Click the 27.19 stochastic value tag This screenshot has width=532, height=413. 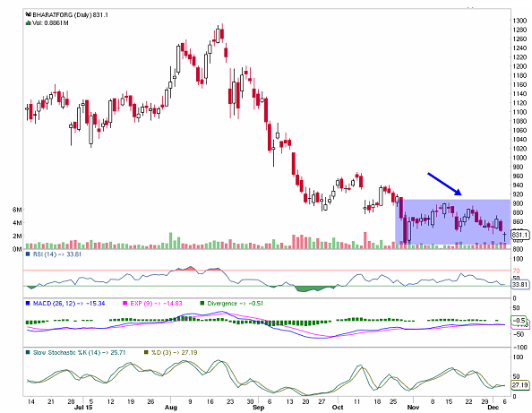tap(520, 385)
